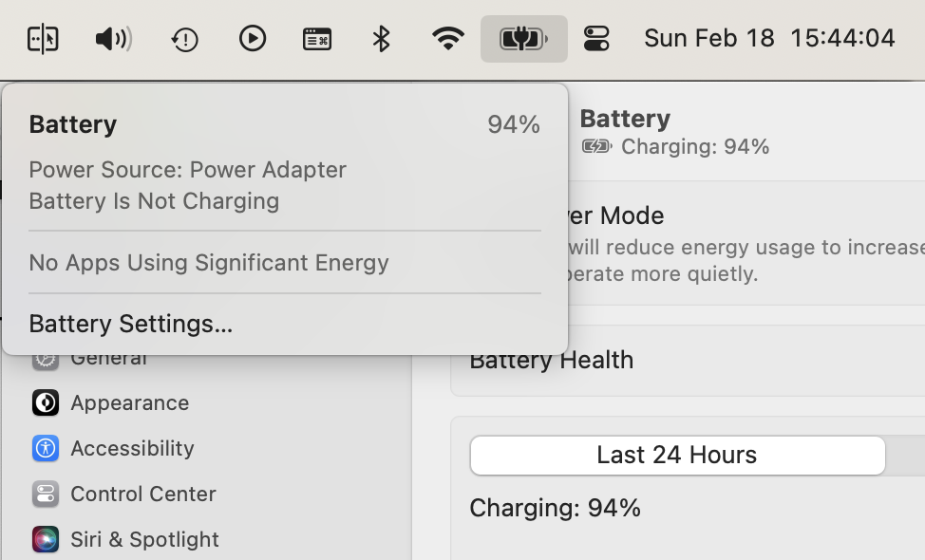Open the Bluetooth menu bar icon

tap(381, 39)
